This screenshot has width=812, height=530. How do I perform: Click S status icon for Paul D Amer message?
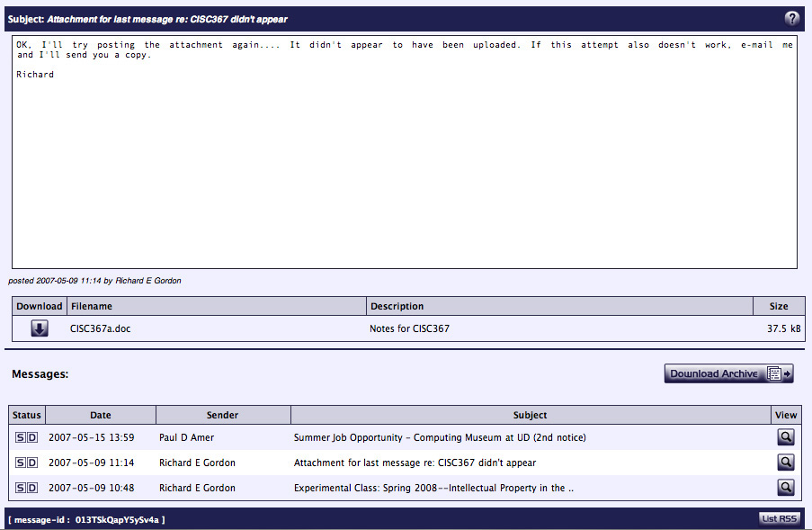(21, 437)
